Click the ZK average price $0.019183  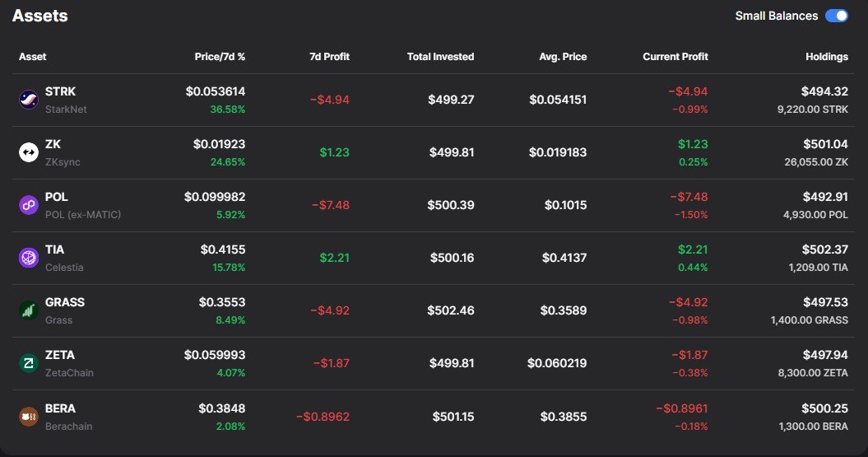coord(558,152)
